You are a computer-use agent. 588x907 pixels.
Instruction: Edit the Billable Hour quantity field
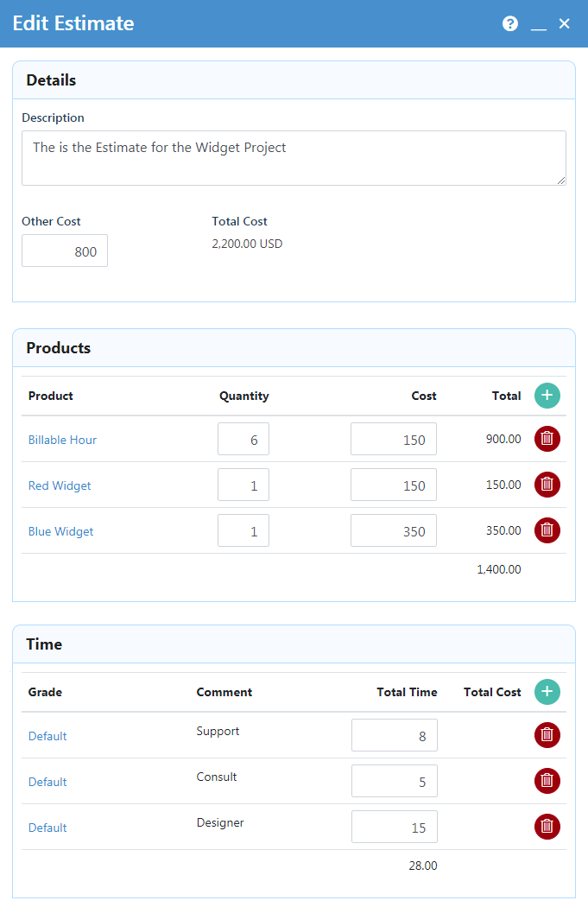click(x=243, y=439)
